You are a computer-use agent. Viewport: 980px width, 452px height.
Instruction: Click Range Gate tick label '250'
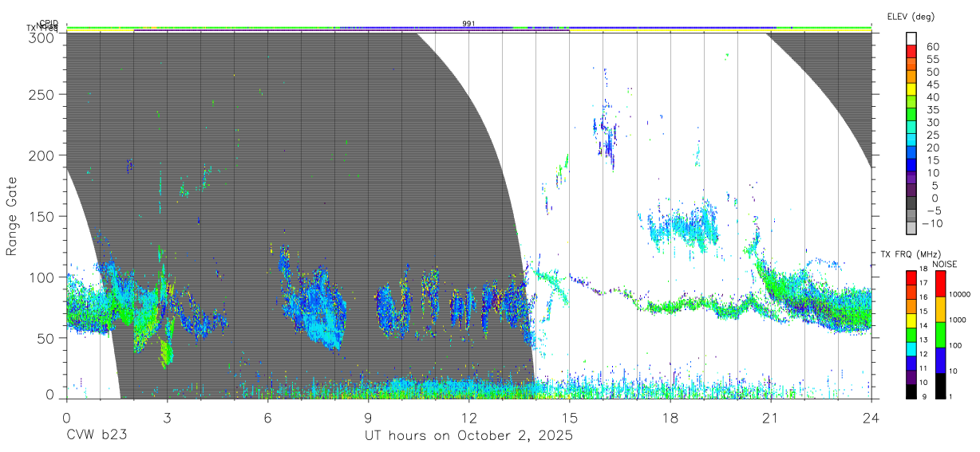click(x=41, y=94)
